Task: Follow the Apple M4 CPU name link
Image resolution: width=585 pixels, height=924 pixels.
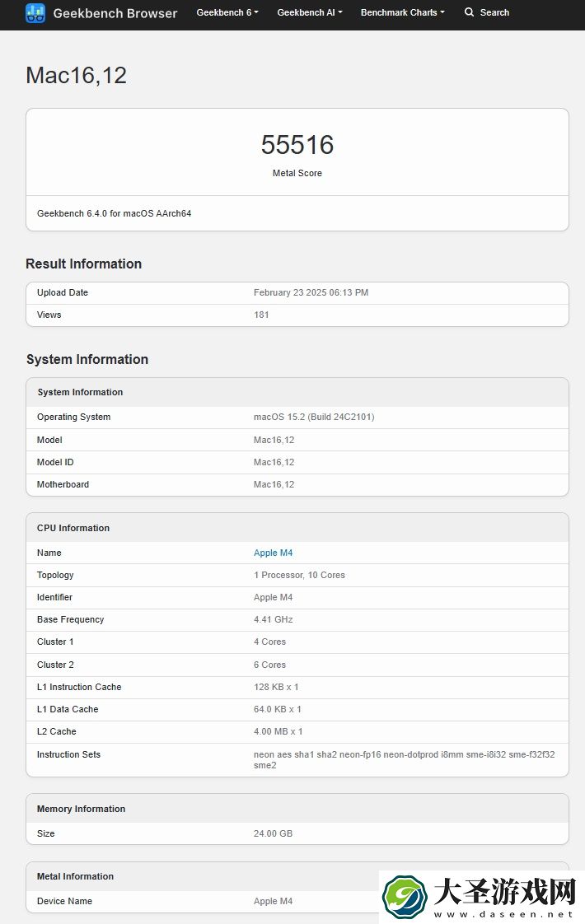Action: [273, 553]
